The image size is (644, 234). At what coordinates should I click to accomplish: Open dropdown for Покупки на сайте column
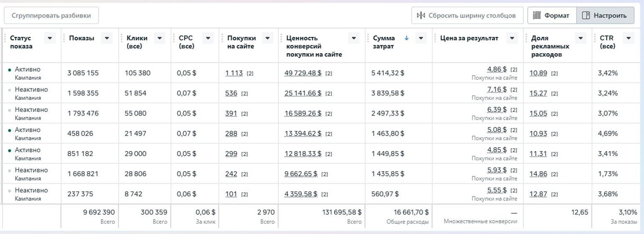point(268,38)
